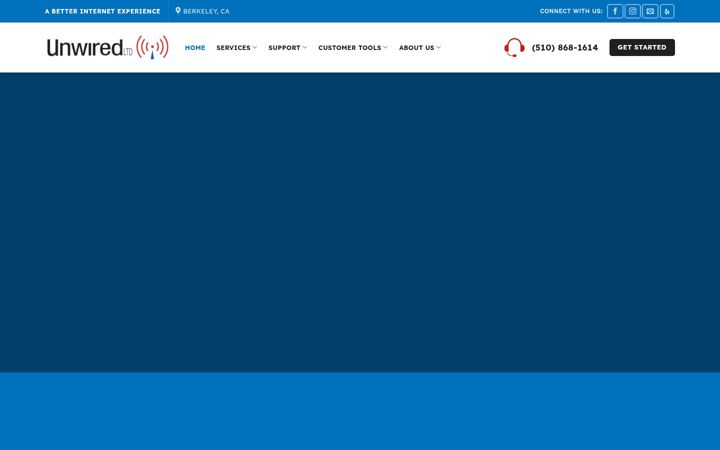720x450 pixels.
Task: Open the Yelp social icon
Action: 667,11
